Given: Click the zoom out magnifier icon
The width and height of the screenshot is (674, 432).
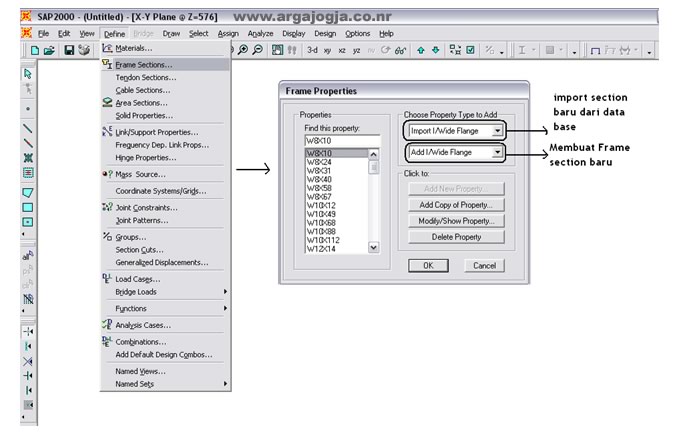Looking at the screenshot, I should 257,50.
